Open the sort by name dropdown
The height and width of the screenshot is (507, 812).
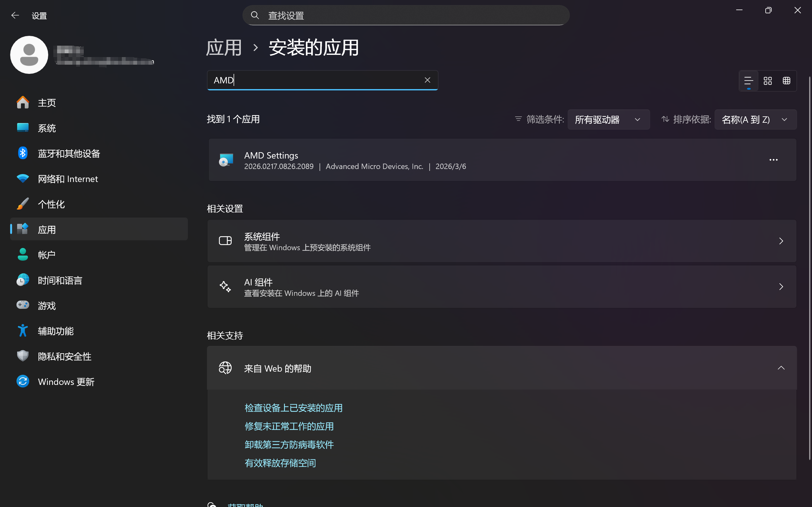pyautogui.click(x=755, y=120)
